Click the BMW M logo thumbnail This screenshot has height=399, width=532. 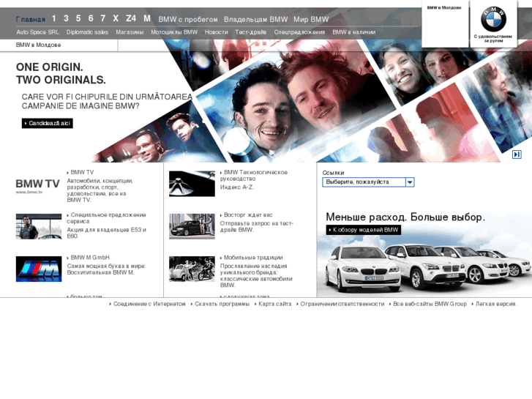(39, 269)
